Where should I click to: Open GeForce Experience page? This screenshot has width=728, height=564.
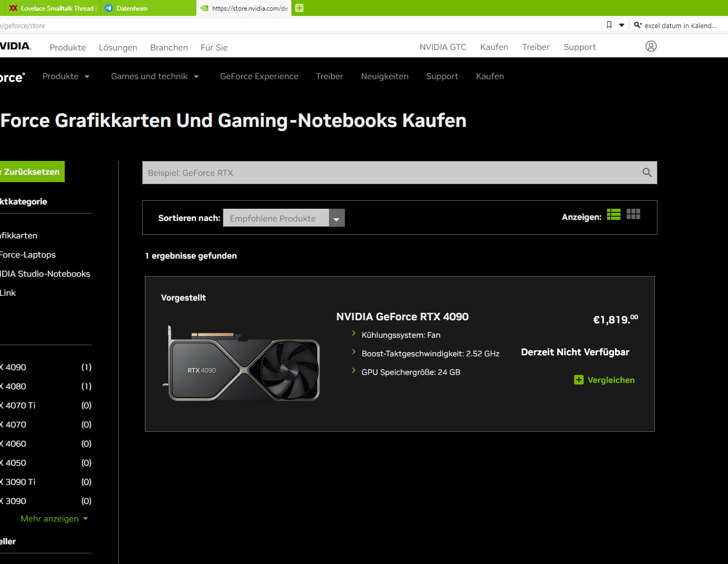(x=259, y=76)
